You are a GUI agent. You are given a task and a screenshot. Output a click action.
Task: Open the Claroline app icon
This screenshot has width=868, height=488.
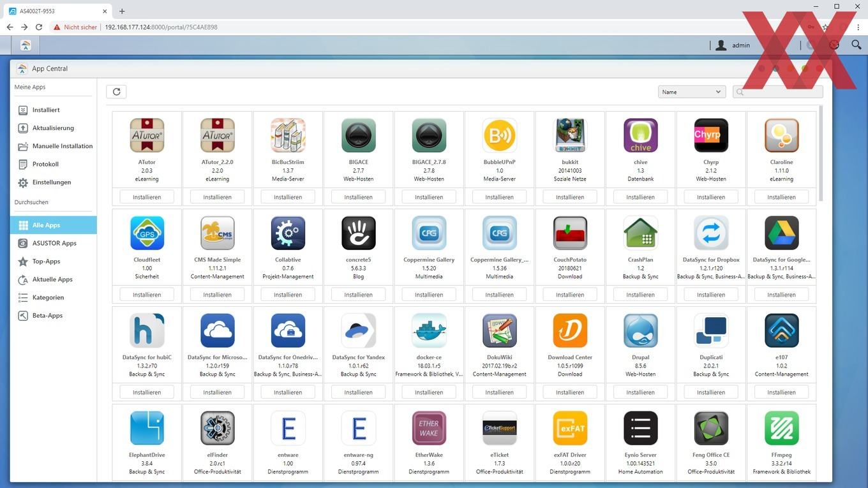point(781,135)
